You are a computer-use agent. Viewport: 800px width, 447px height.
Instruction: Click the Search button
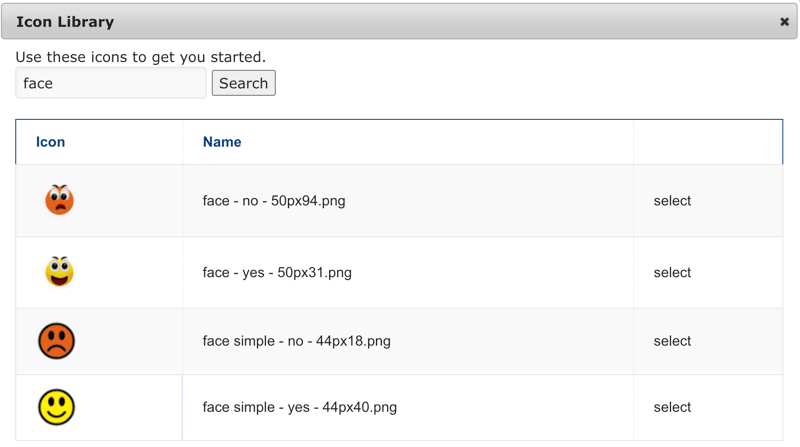244,83
